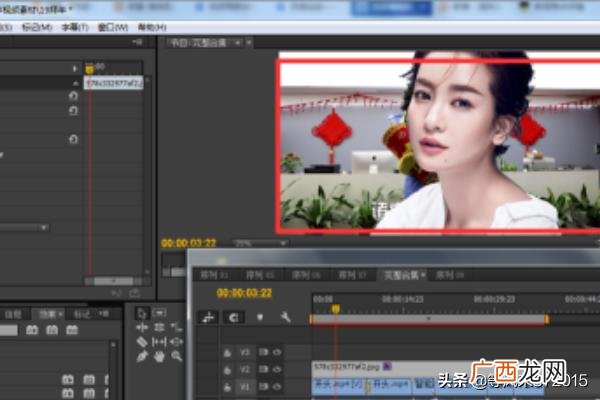Screen dimensions: 600x400
Task: Switch to sequence tab 序列 07
Action: pyautogui.click(x=352, y=275)
